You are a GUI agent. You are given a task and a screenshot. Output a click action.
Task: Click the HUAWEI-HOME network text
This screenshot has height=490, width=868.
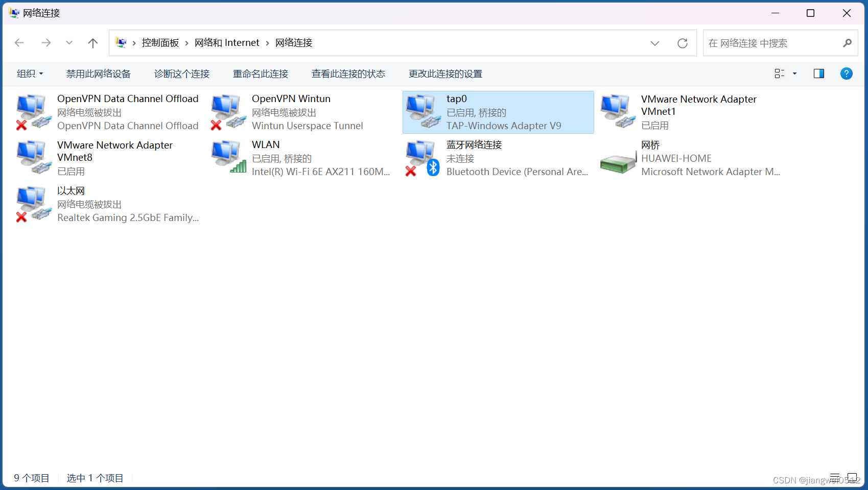[x=676, y=158]
